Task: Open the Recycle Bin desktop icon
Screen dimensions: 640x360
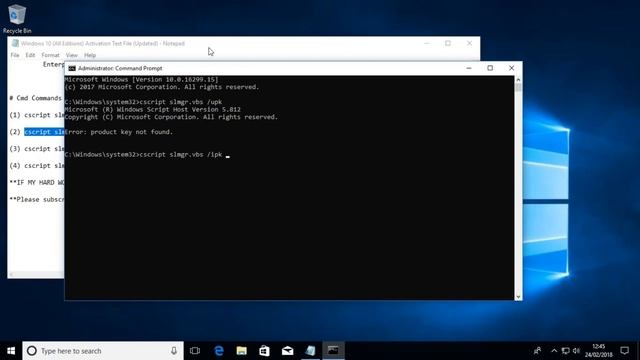Action: pos(17,19)
